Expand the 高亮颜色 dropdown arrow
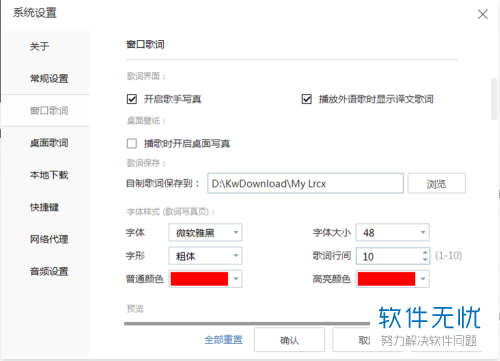This screenshot has width=500, height=361. click(x=423, y=279)
